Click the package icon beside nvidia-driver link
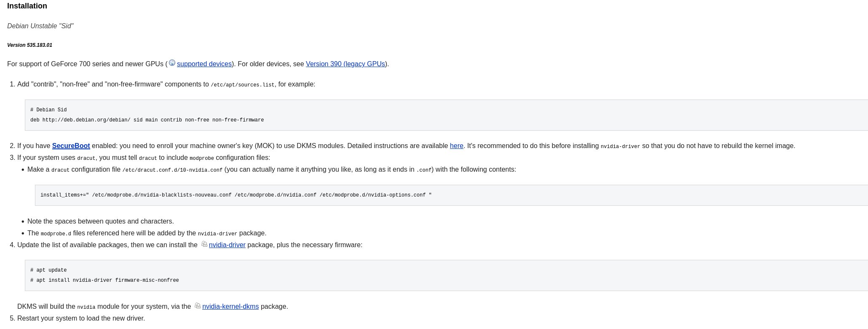The image size is (868, 329). click(x=204, y=244)
